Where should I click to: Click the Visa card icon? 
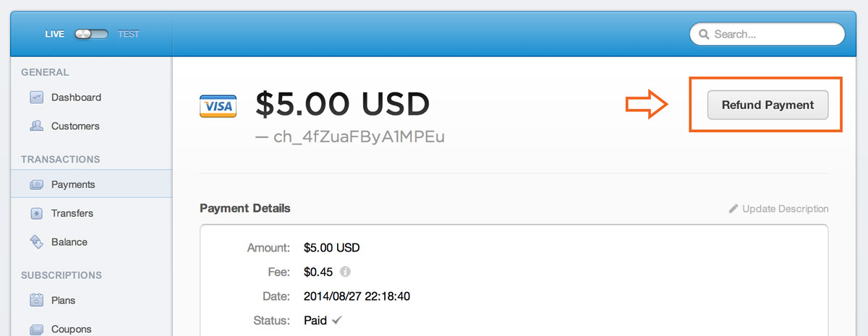click(217, 106)
